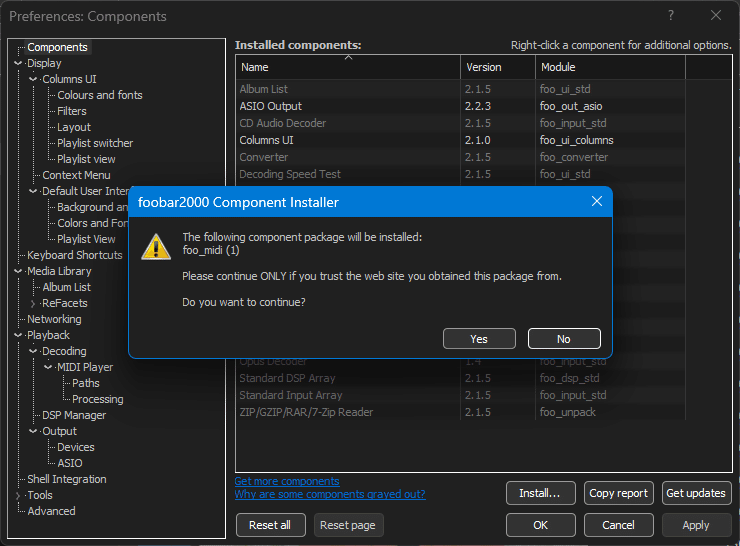Click the Reset page button
Viewport: 740px width, 546px height.
(348, 525)
